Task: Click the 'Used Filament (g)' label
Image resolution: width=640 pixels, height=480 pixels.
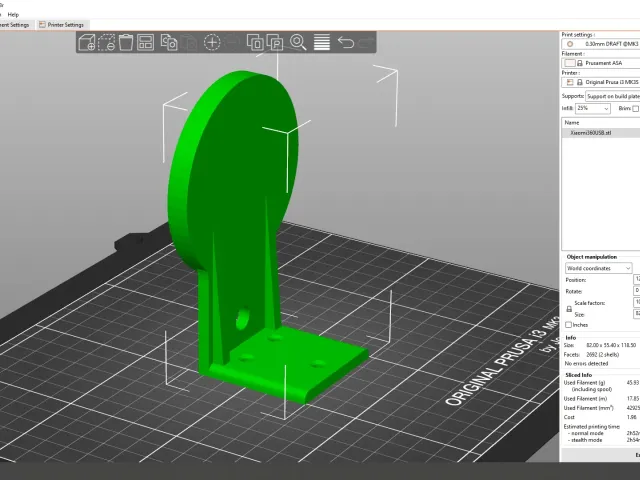Action: pyautogui.click(x=584, y=383)
